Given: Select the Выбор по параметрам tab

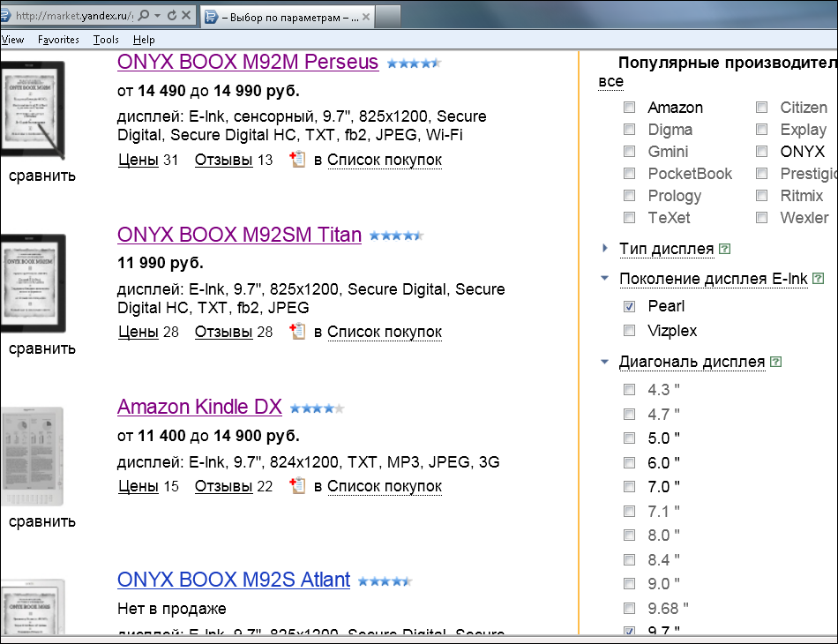Looking at the screenshot, I should [287, 17].
